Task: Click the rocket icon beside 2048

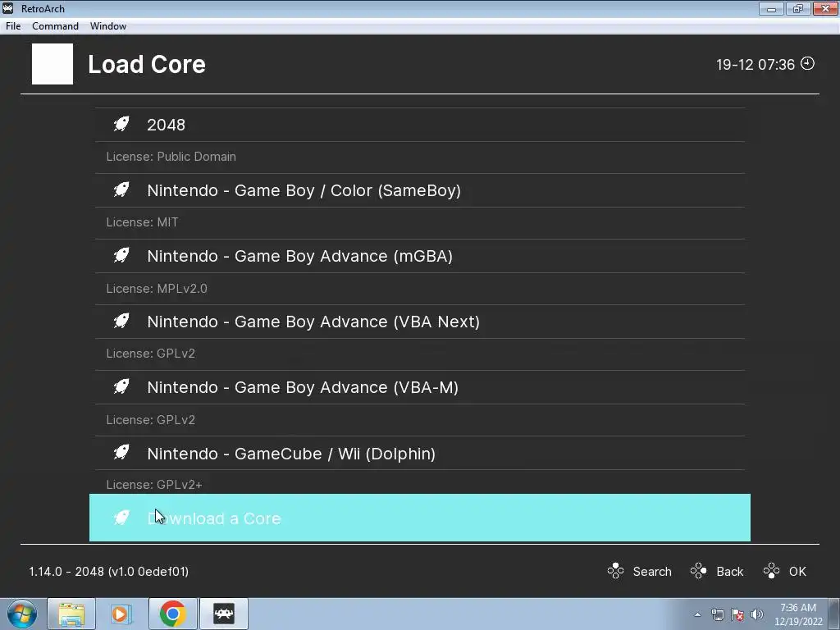Action: click(121, 125)
